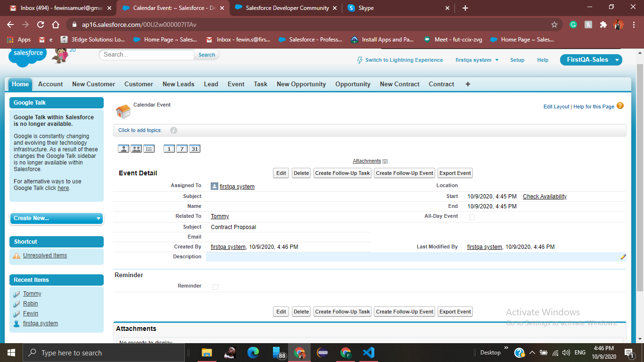
Task: Open the multi-user calendar view icon
Action: coord(135,148)
